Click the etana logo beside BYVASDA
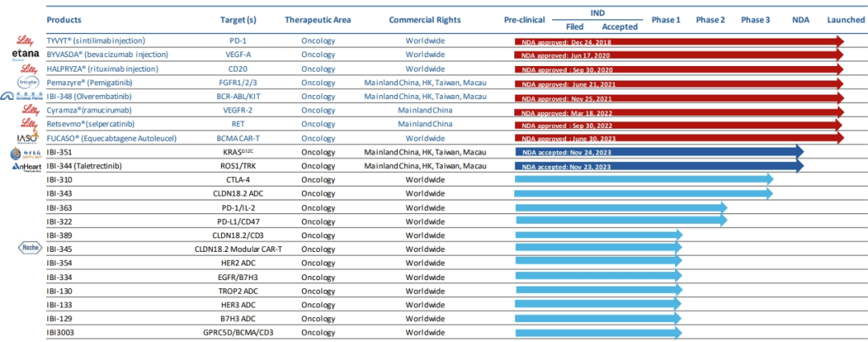Image resolution: width=868 pixels, height=342 pixels. pos(26,55)
